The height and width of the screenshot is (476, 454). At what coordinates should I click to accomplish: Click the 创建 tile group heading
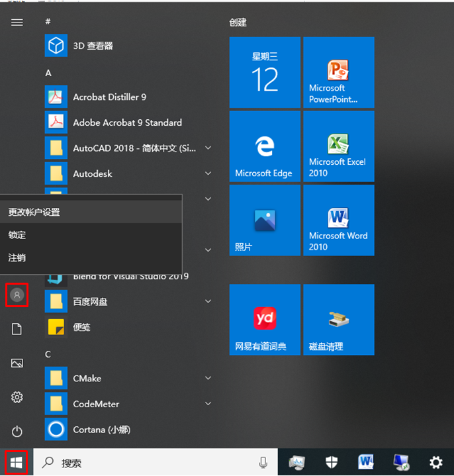(x=238, y=22)
